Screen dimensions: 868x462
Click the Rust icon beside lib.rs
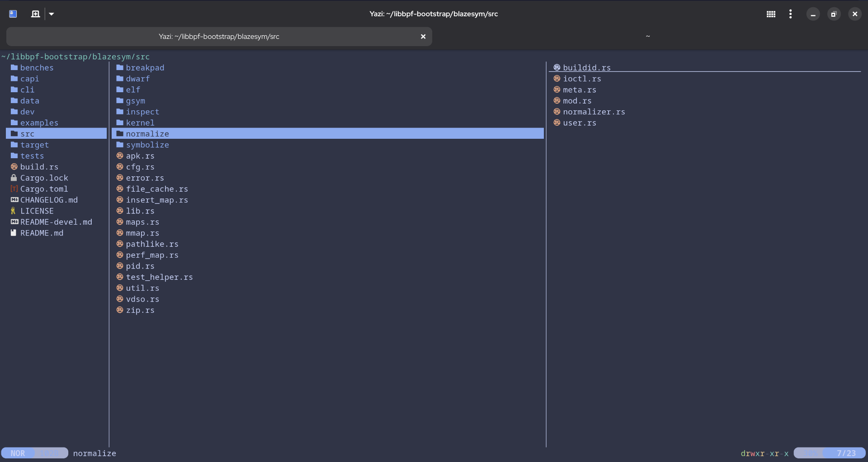(x=120, y=211)
